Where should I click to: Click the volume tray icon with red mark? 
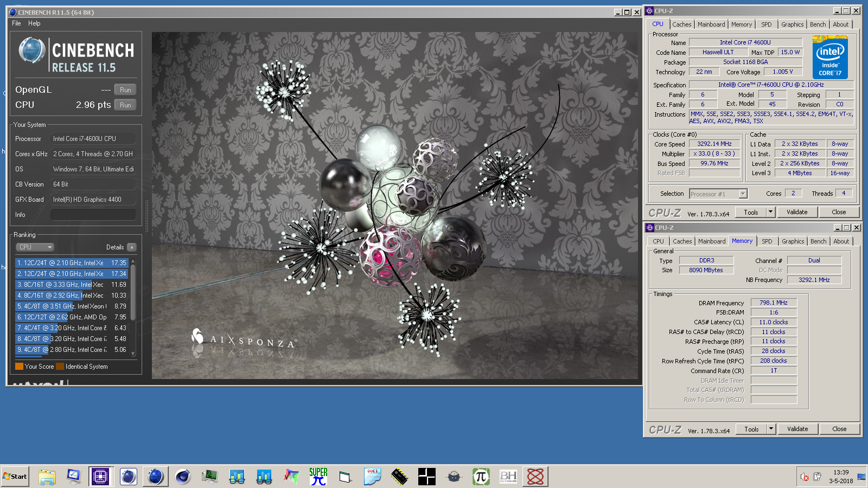click(x=805, y=477)
